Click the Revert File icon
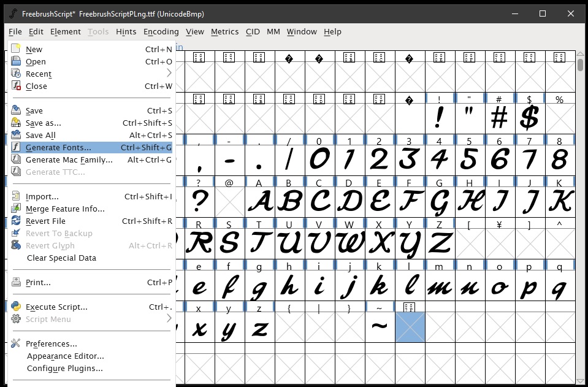This screenshot has height=387, width=588. pos(16,221)
